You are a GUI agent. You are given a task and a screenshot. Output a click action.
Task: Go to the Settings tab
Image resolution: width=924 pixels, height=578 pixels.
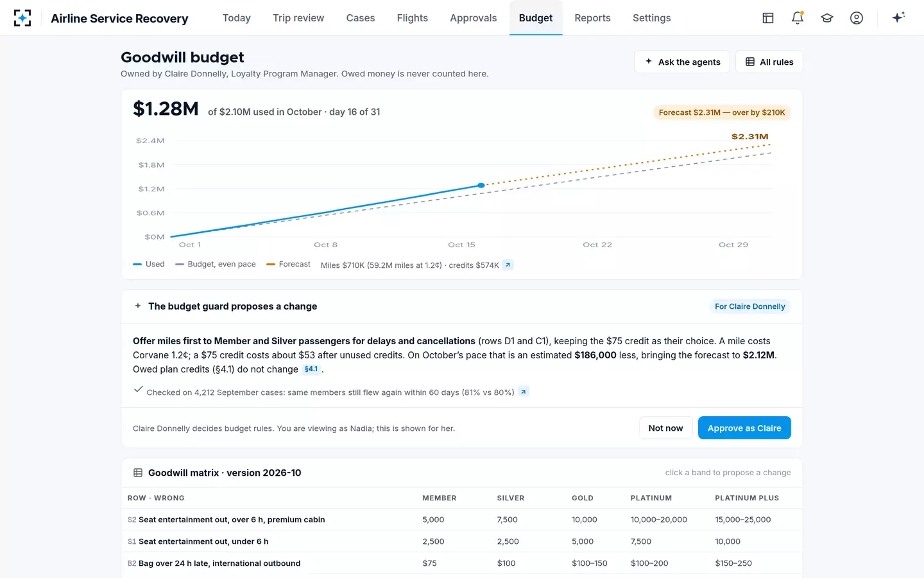pos(652,18)
